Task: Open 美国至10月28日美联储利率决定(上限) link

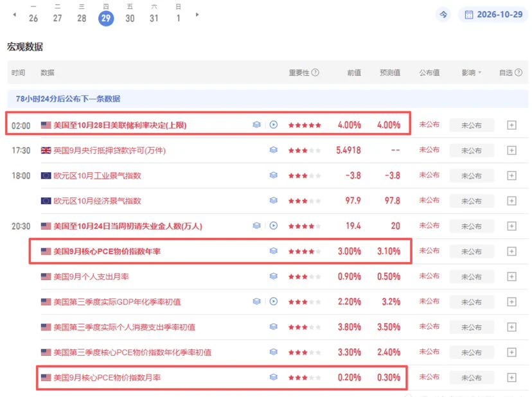Action: (x=120, y=125)
